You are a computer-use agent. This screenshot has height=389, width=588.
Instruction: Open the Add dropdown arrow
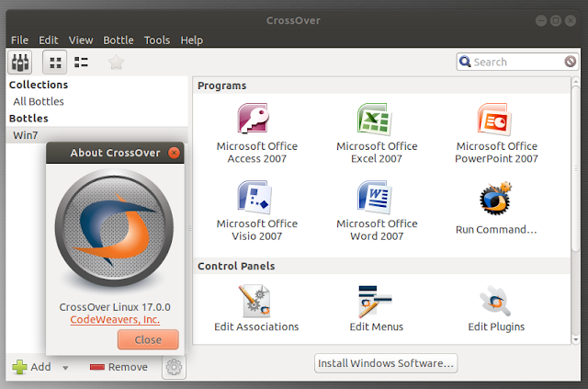[65, 368]
